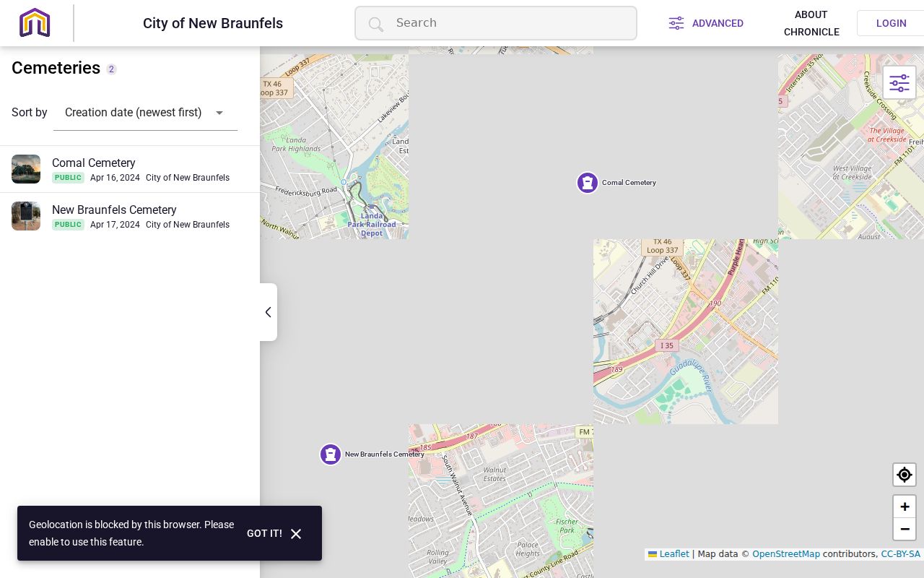
Task: Open the Sort by dropdown
Action: tap(145, 113)
